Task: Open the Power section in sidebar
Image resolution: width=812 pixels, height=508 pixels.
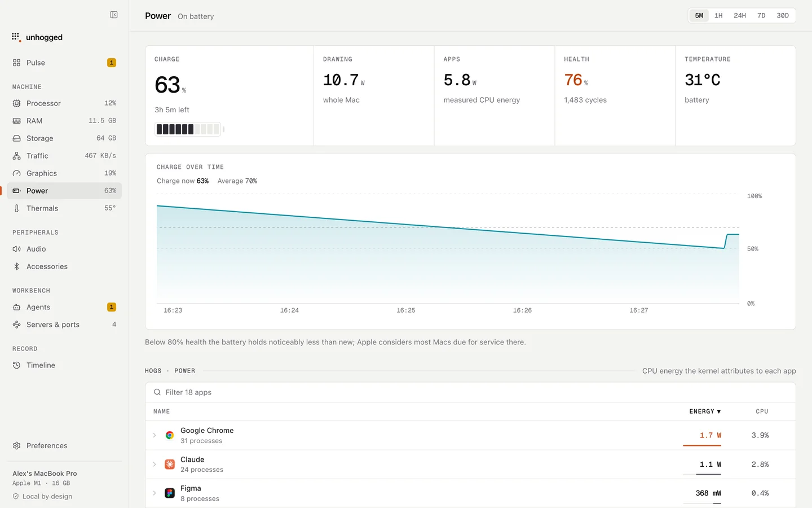Action: click(x=64, y=191)
